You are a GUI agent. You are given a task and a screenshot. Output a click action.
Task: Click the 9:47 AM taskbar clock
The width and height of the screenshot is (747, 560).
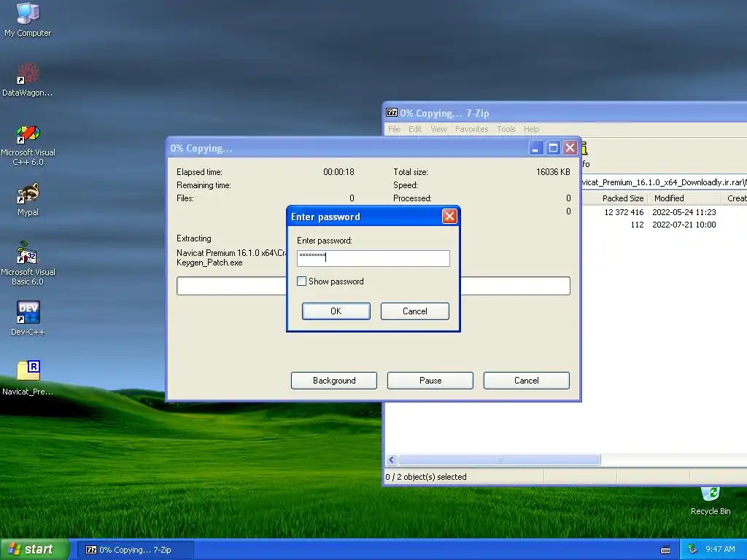[x=720, y=549]
